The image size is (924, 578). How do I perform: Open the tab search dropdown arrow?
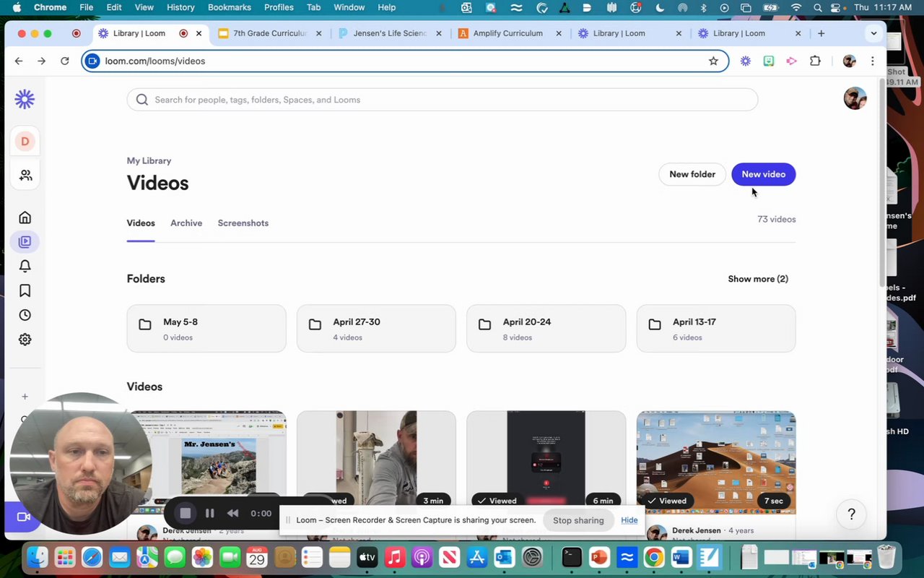873,33
